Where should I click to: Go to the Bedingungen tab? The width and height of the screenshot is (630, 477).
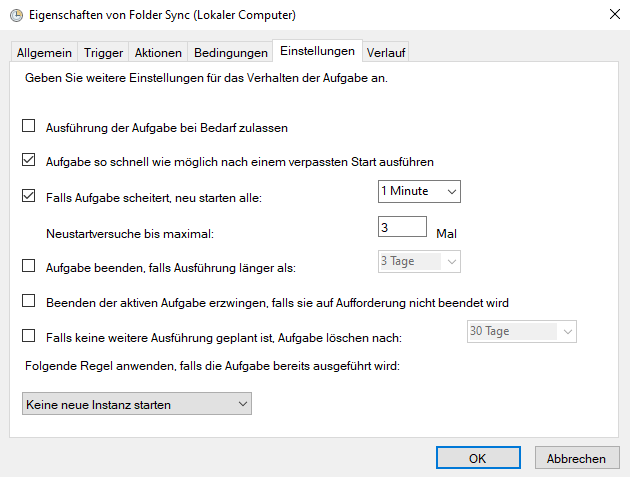(x=230, y=52)
